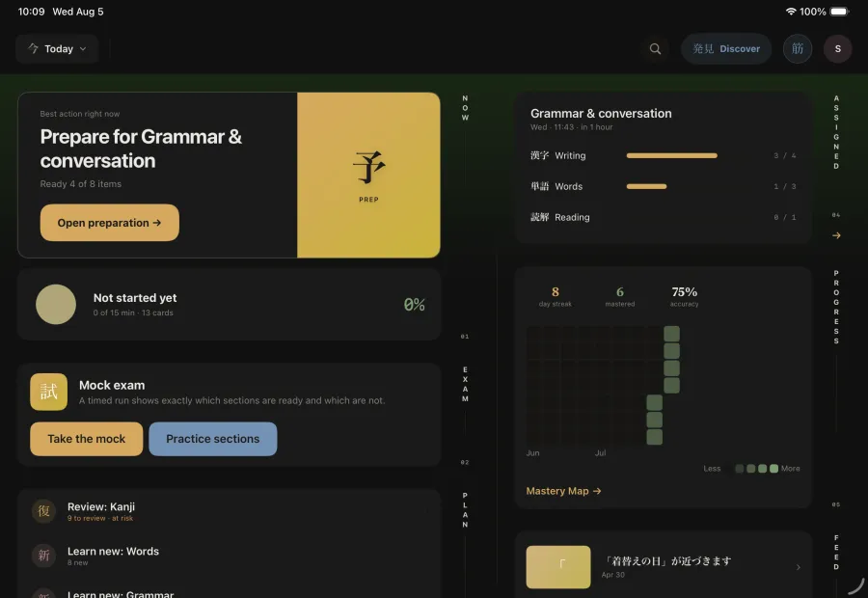Click the Jul month label on heatmap

pyautogui.click(x=600, y=453)
